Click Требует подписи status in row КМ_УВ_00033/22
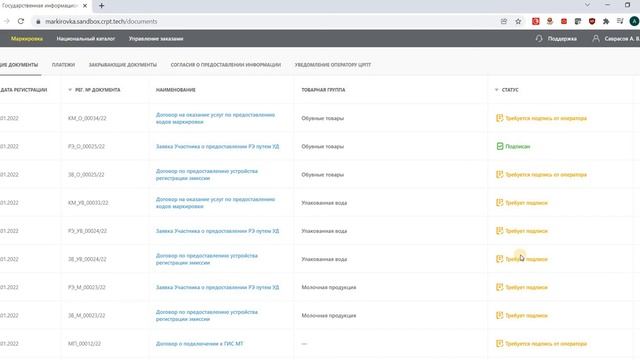640x360 pixels. tap(527, 202)
